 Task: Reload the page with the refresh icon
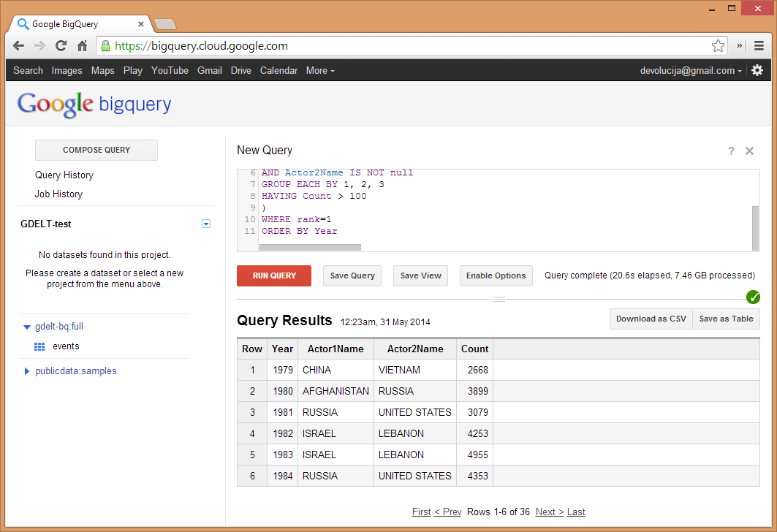(x=61, y=46)
